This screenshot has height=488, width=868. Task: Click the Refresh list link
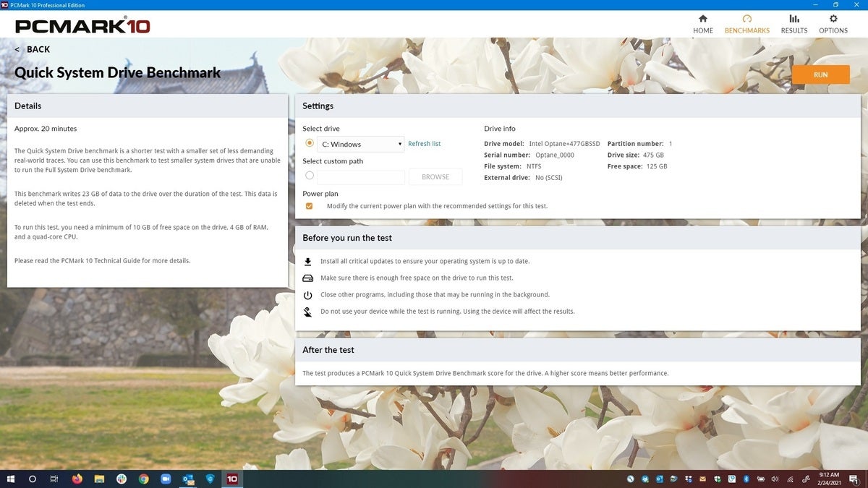pyautogui.click(x=424, y=144)
